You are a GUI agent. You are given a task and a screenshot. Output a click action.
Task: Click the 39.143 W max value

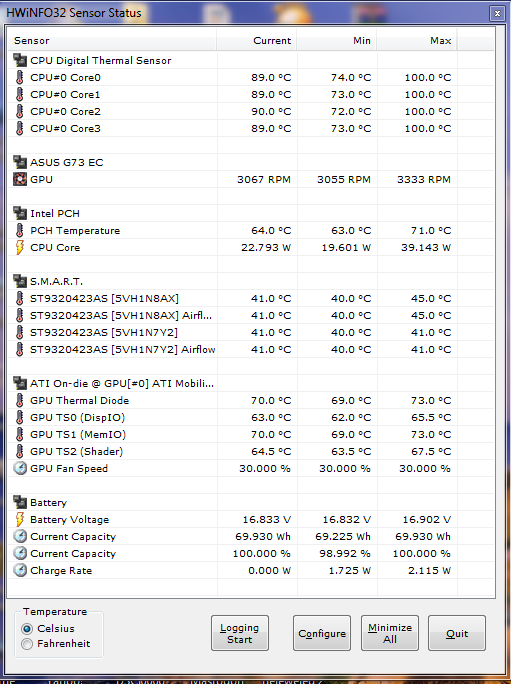[426, 248]
